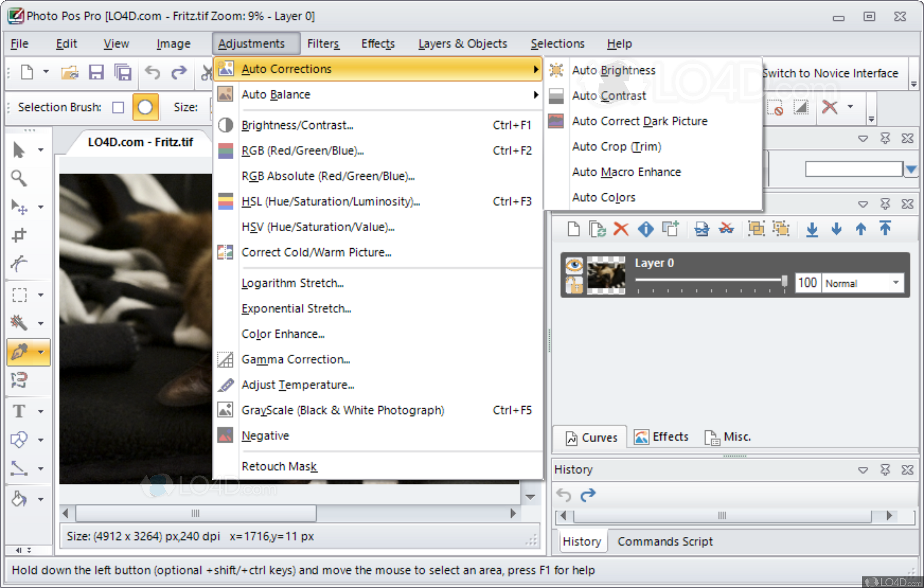Move Layer 0 up in the stack
The image size is (924, 588).
pyautogui.click(x=860, y=229)
